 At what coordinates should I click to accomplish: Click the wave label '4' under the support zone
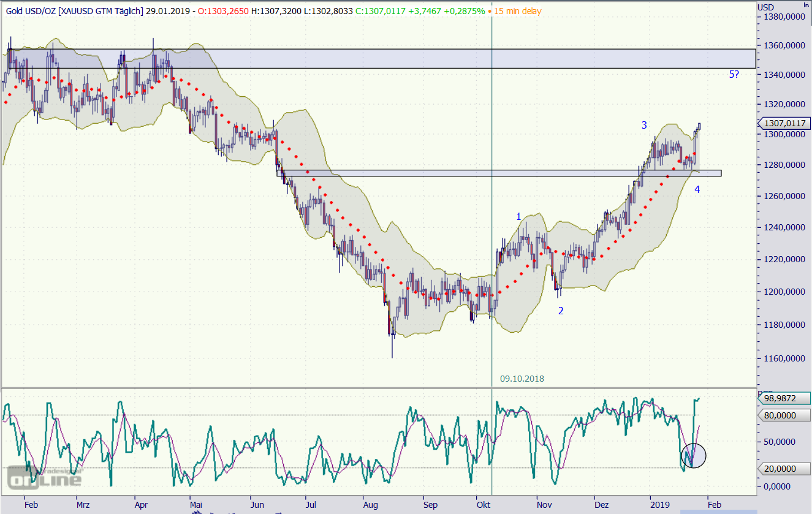697,189
